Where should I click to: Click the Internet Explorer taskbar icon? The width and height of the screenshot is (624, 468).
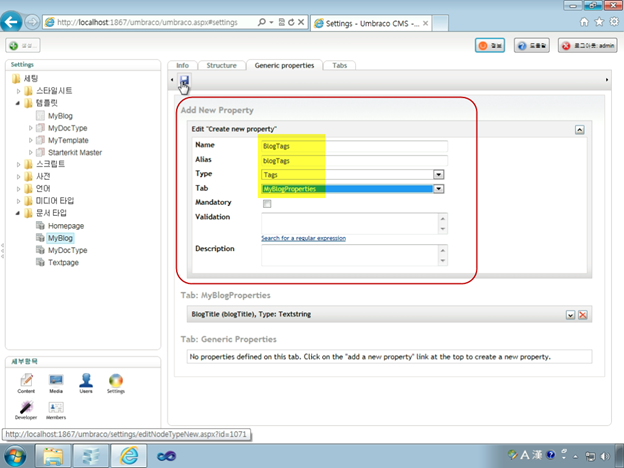pos(129,456)
